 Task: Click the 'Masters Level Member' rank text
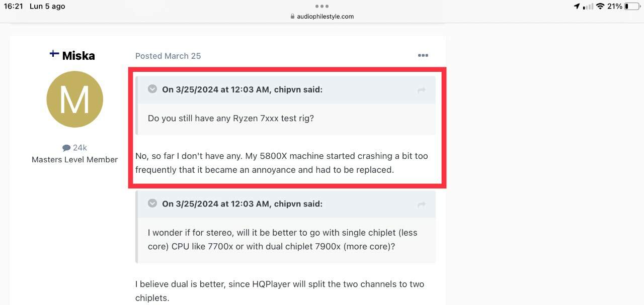pos(74,159)
